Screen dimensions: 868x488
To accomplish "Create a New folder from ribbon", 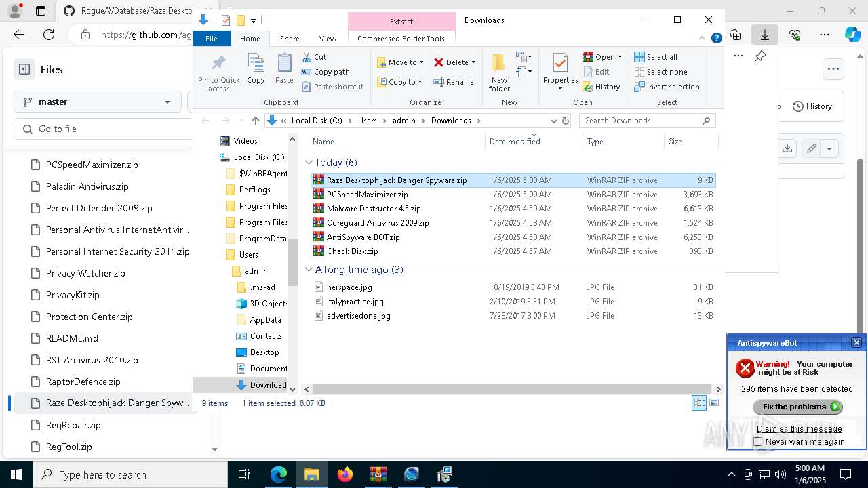I will (499, 73).
